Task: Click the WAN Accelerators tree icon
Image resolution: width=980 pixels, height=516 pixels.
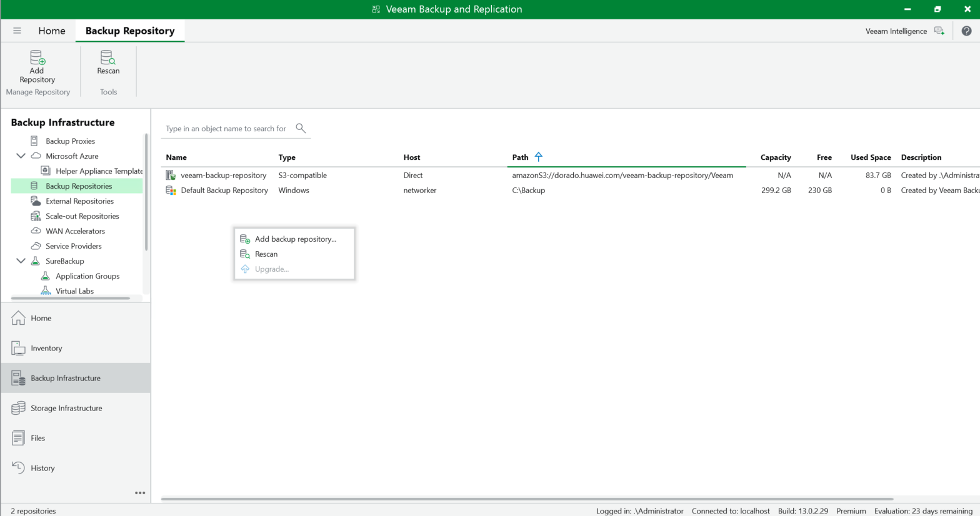Action: (x=36, y=231)
